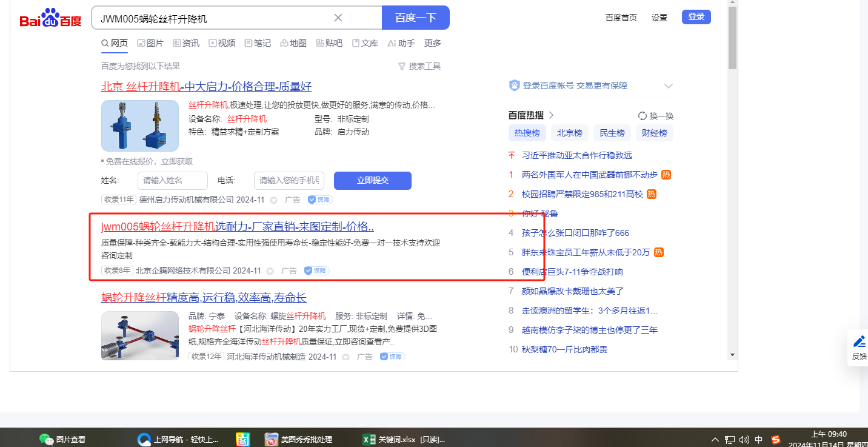Go to 百度首页 link
The height and width of the screenshot is (447, 868).
[x=621, y=18]
